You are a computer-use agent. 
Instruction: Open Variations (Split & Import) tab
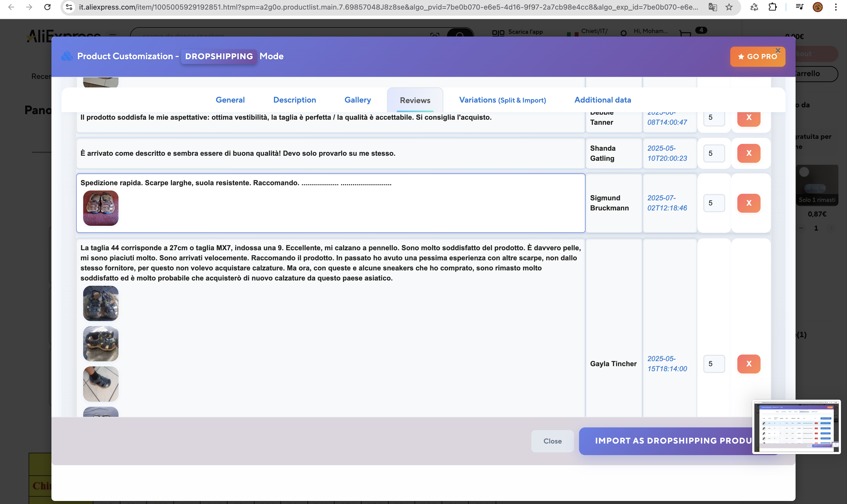pos(502,100)
